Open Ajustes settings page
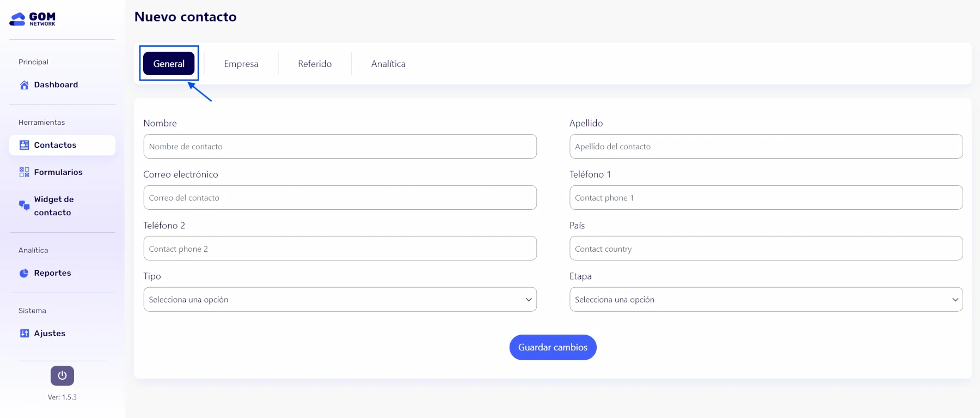The width and height of the screenshot is (980, 418). (x=62, y=334)
